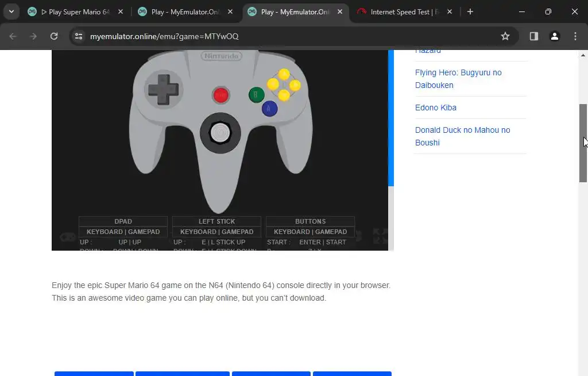Image resolution: width=588 pixels, height=376 pixels.
Task: Click the faint gamepad icon in emulator bar
Action: click(68, 237)
